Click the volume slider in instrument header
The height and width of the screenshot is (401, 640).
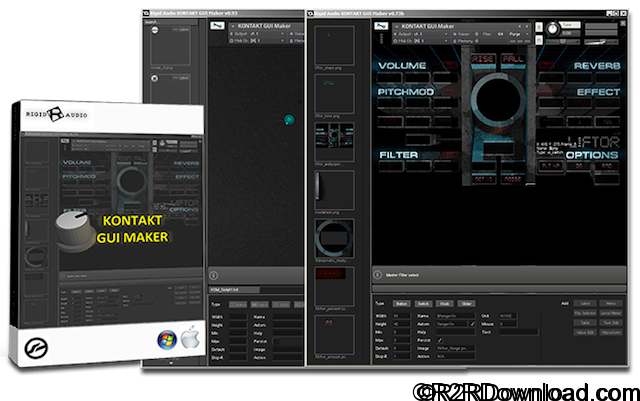[601, 42]
